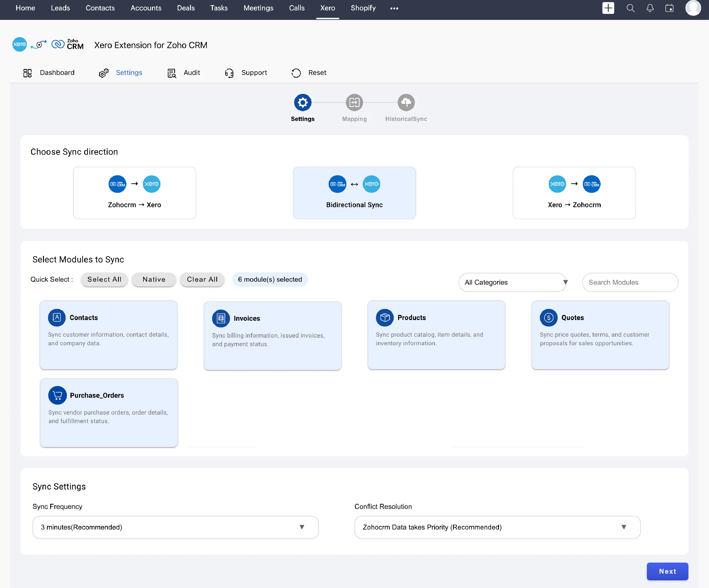Click the Reset circular arrow icon
Screen dimensions: 709x588
pos(296,73)
